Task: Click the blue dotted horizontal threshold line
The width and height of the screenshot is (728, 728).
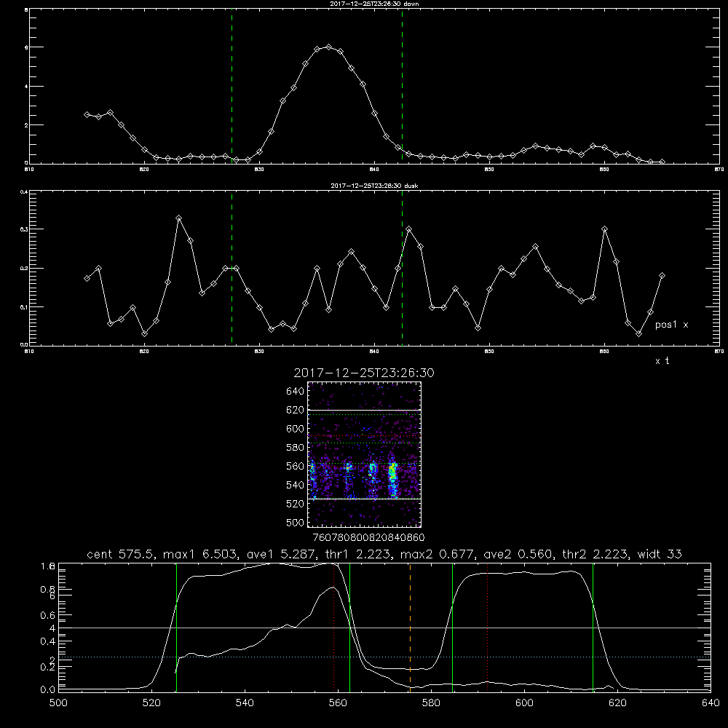Action: [384, 657]
